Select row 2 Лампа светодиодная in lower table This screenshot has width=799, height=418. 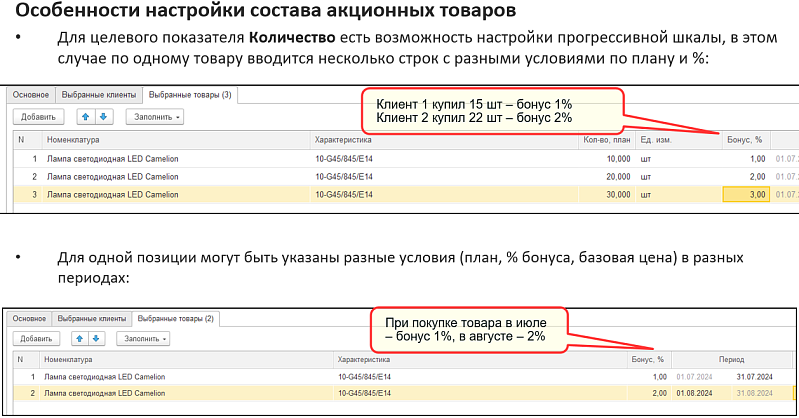[x=104, y=394]
